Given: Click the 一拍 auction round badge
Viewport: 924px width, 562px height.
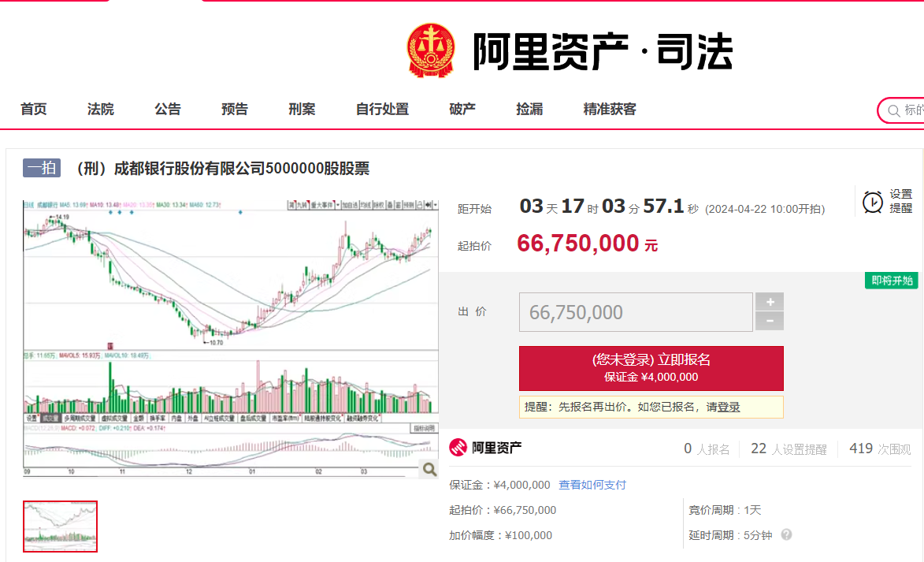Looking at the screenshot, I should coord(42,168).
